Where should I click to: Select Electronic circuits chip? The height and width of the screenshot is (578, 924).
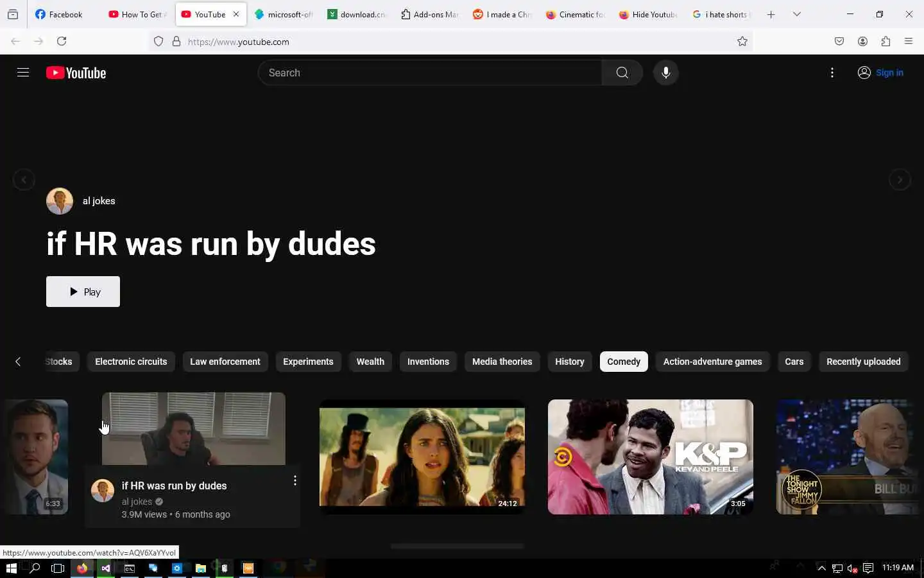[131, 362]
